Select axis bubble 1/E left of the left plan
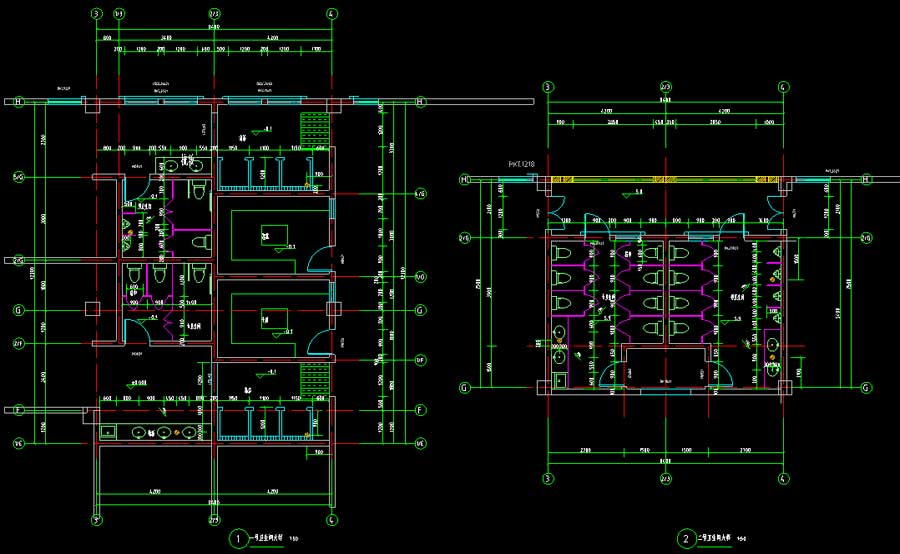The width and height of the screenshot is (900, 554). pos(18,443)
